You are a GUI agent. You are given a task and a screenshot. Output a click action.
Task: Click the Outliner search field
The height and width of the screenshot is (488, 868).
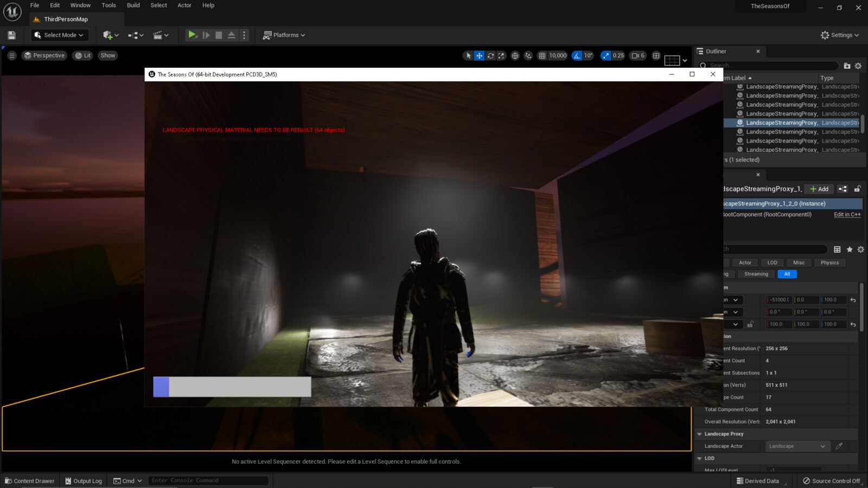(x=768, y=66)
